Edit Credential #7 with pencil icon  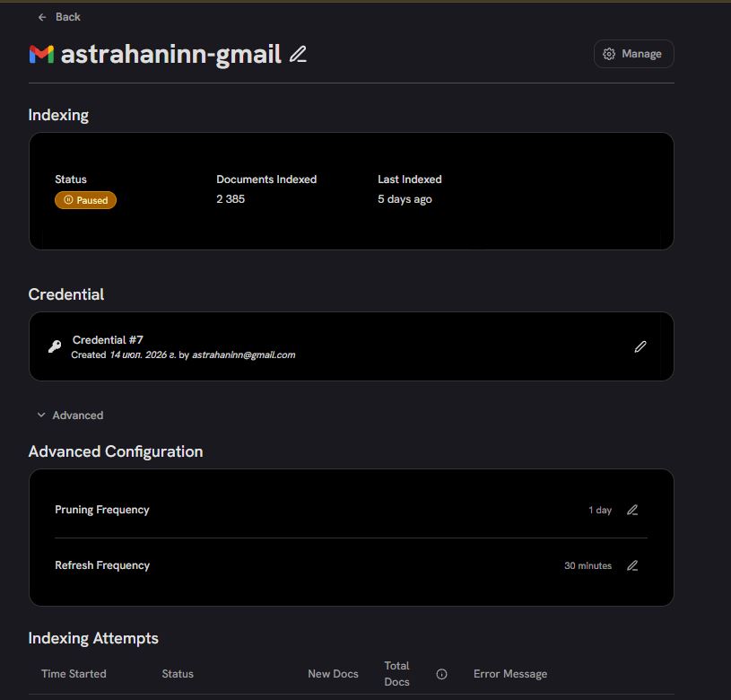(x=640, y=346)
